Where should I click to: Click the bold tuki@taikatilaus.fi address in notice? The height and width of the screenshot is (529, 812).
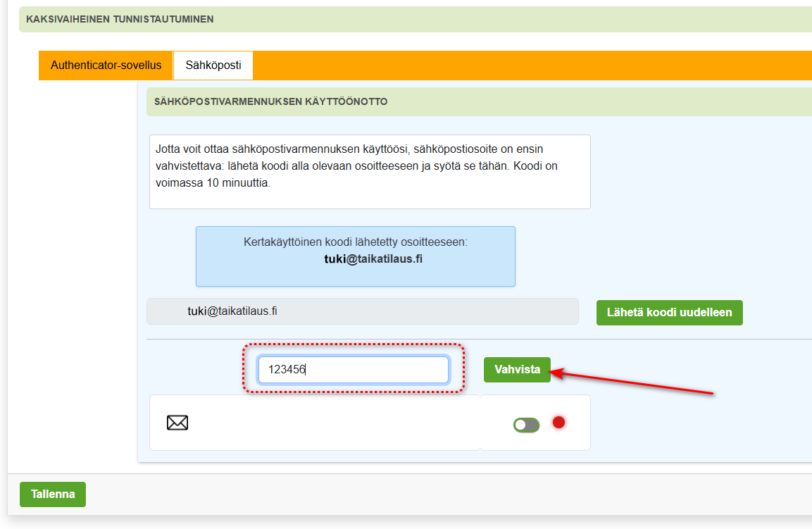tap(373, 259)
